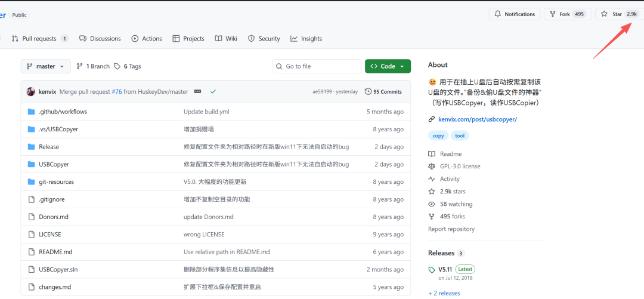
Task: Open the Actions tab
Action: [147, 39]
